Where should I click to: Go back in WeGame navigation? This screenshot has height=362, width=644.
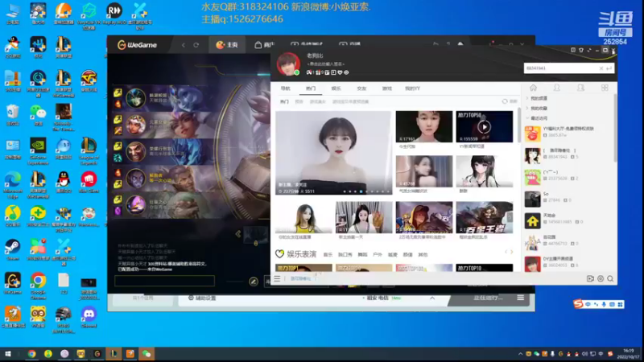click(184, 45)
